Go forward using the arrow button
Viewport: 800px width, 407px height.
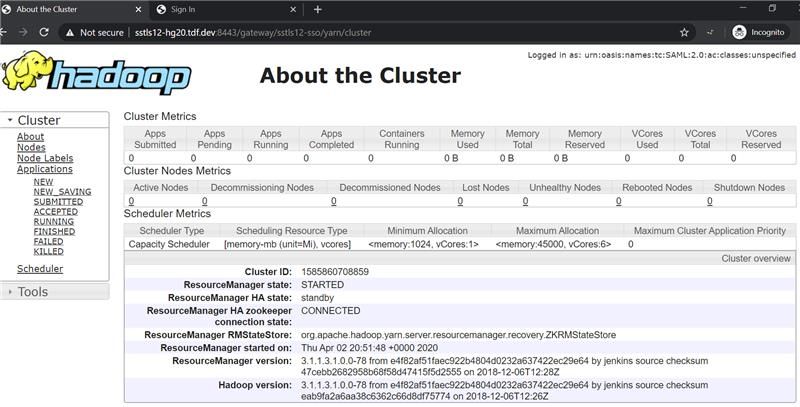click(x=23, y=32)
